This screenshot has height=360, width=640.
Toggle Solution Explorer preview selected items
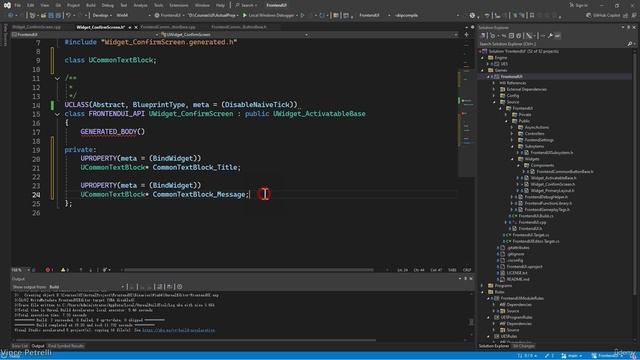coord(558,36)
